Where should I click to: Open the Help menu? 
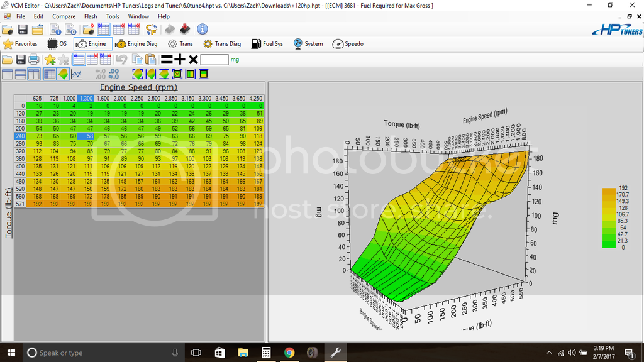pos(164,16)
